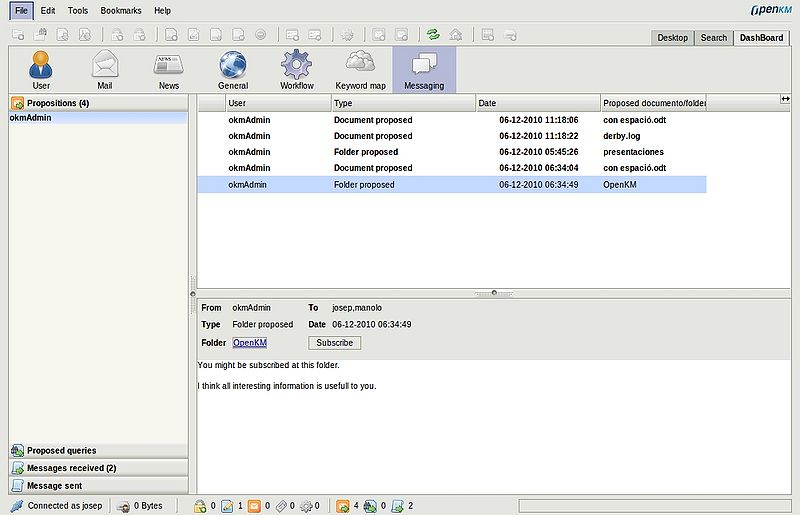Viewport: 800px width, 515px height.
Task: Click the orange mail status icon
Action: pyautogui.click(x=254, y=506)
